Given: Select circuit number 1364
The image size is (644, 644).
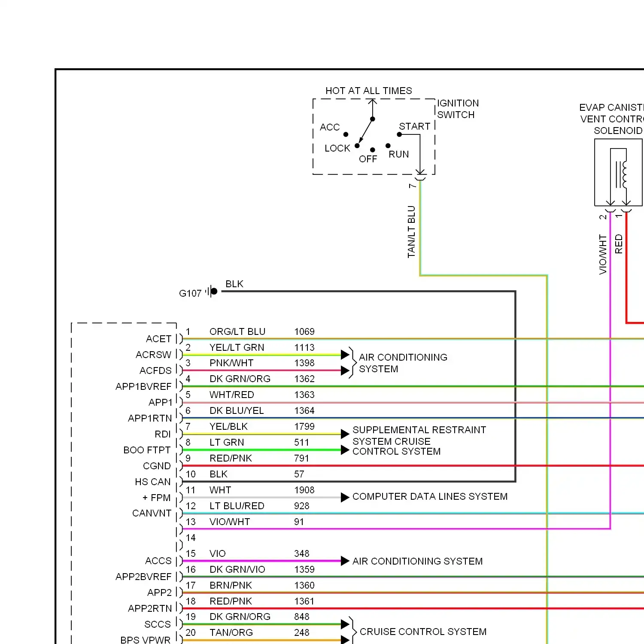Looking at the screenshot, I should pos(304,410).
